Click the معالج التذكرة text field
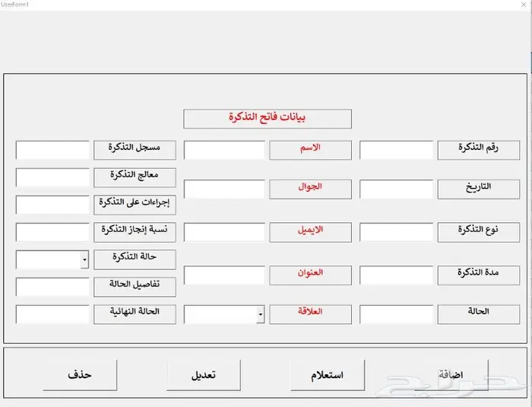 53,177
